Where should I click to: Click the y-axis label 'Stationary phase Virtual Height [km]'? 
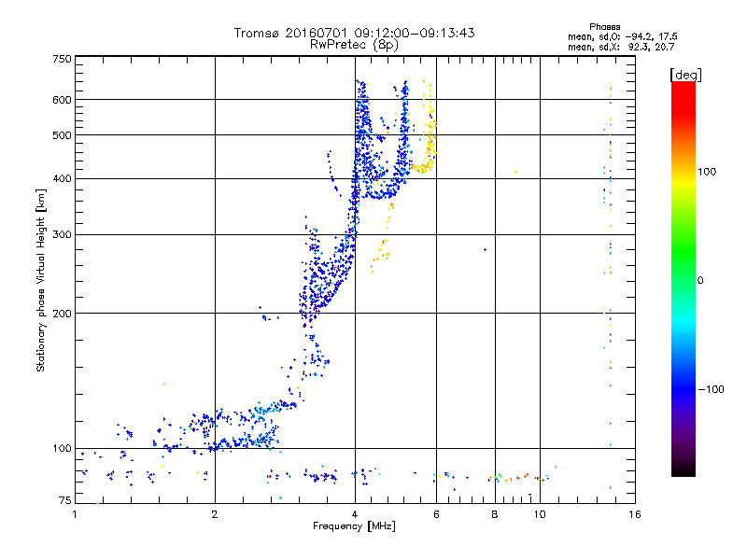41,281
